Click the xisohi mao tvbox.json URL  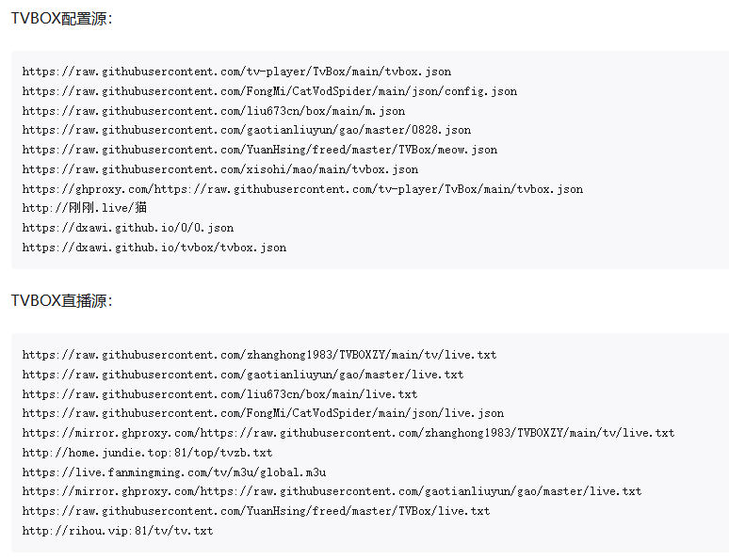(x=220, y=169)
